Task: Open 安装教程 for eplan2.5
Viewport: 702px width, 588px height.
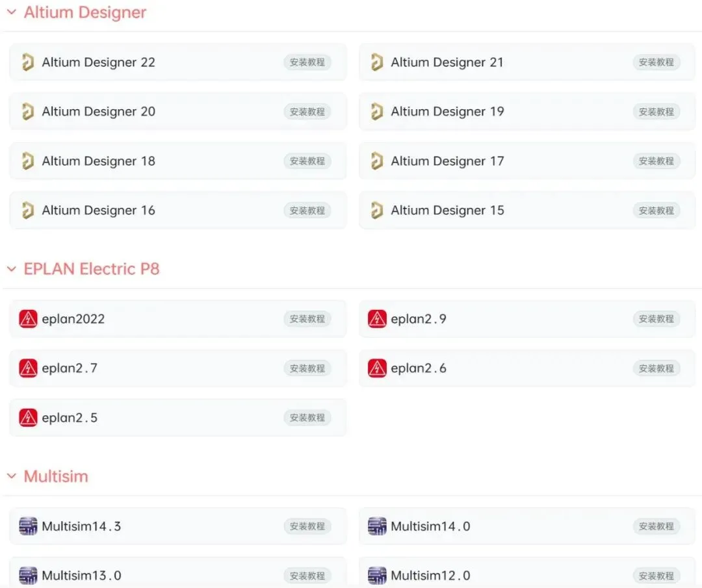Action: click(x=307, y=418)
